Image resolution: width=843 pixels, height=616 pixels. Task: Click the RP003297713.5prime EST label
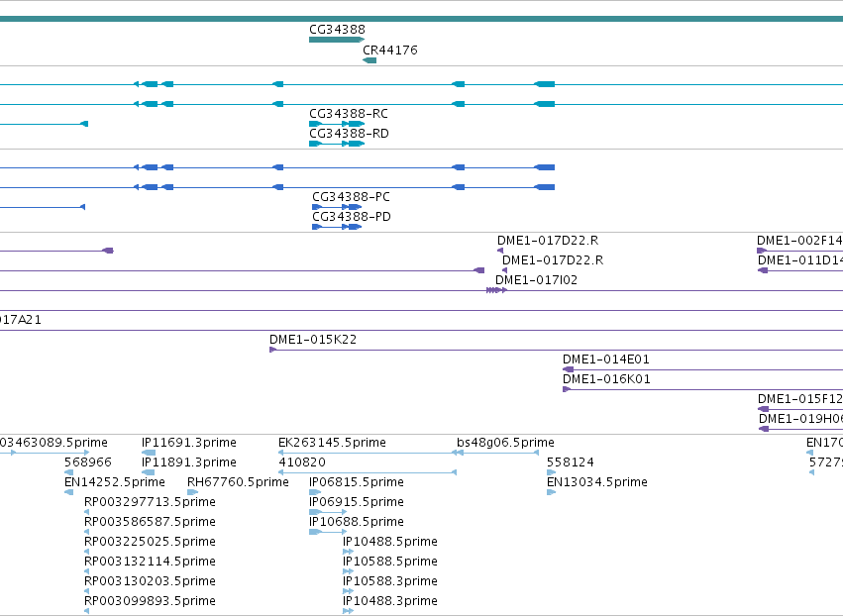pos(150,502)
